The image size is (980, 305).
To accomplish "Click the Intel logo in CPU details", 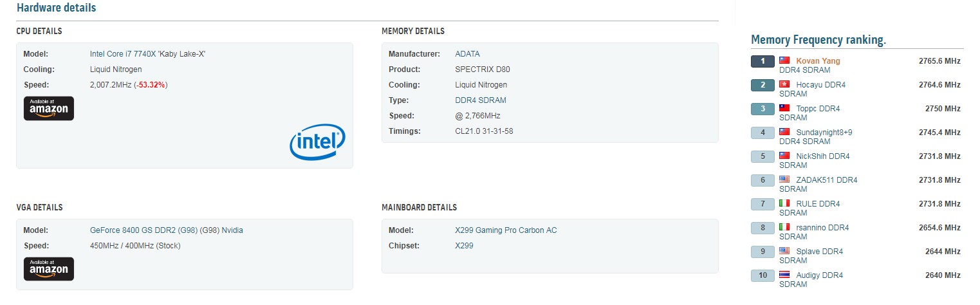I will coord(317,142).
